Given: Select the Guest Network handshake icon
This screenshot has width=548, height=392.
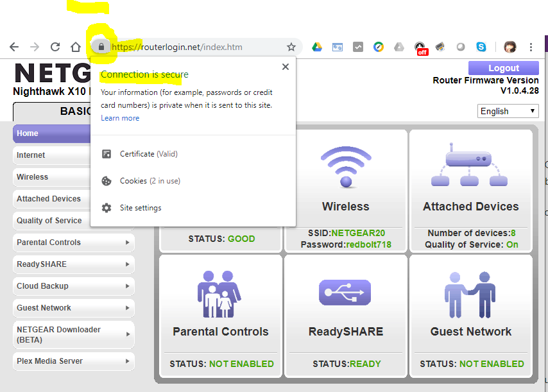Looking at the screenshot, I should (470, 293).
